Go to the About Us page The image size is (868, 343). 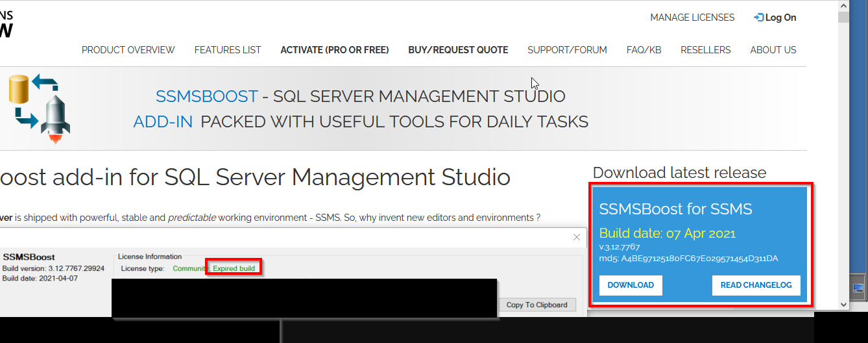773,50
